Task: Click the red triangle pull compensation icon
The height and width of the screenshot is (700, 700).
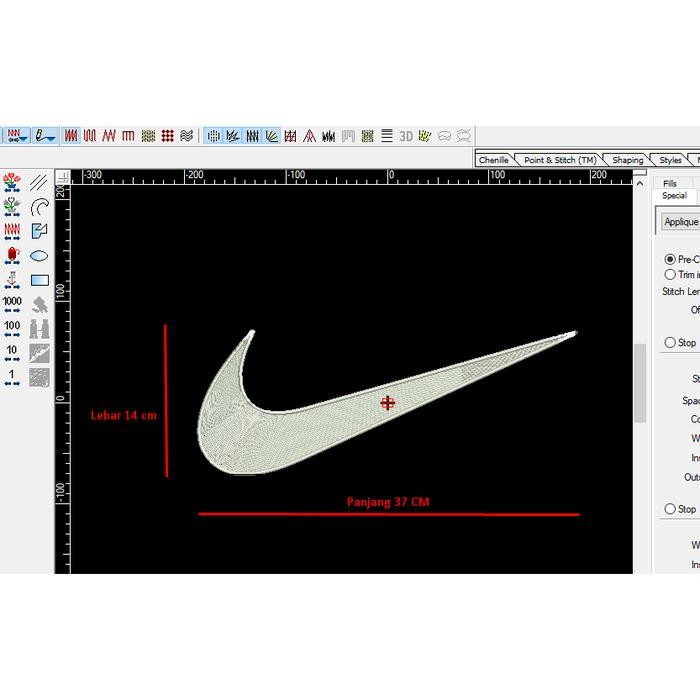Action: (309, 136)
